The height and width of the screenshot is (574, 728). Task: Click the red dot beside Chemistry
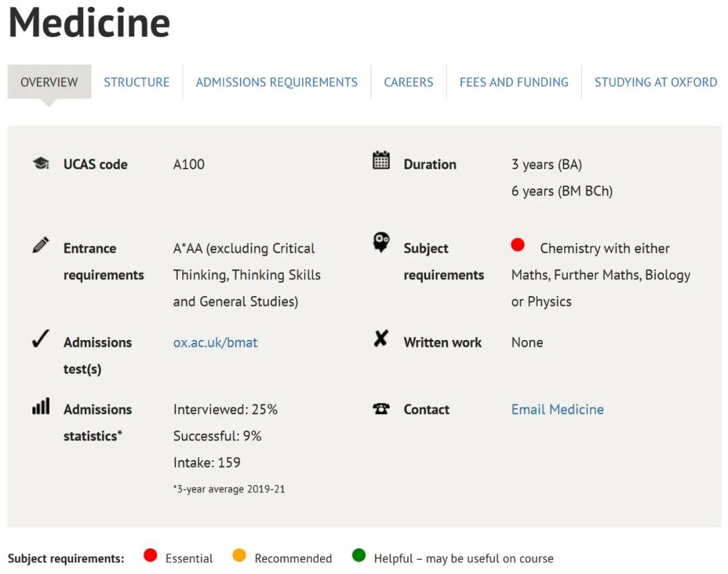pyautogui.click(x=518, y=245)
